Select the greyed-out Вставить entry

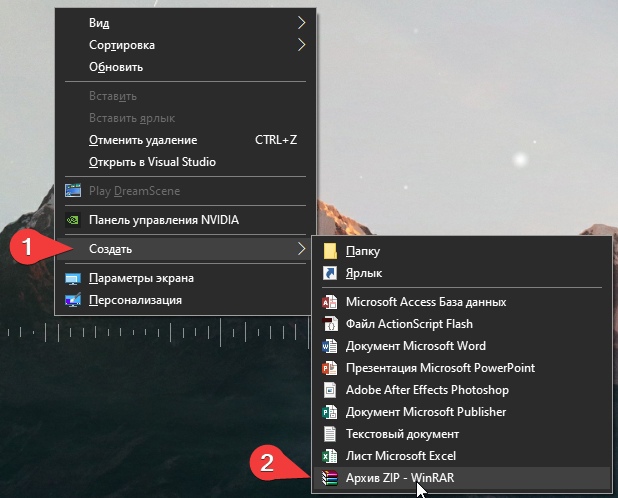click(185, 96)
